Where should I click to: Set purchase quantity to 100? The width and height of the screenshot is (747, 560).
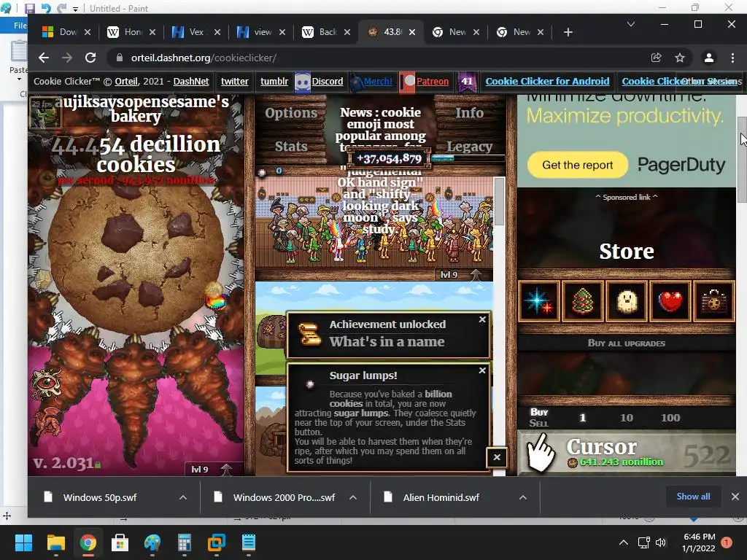point(670,418)
